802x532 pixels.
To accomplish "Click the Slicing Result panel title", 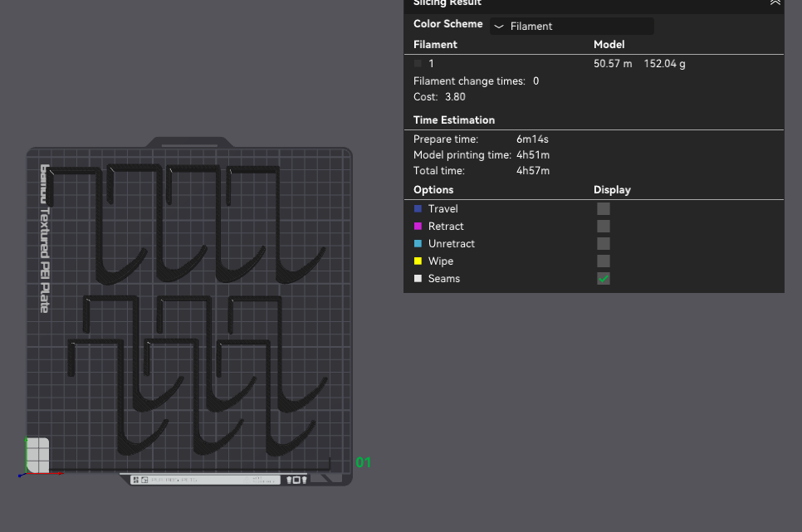I will [x=447, y=2].
